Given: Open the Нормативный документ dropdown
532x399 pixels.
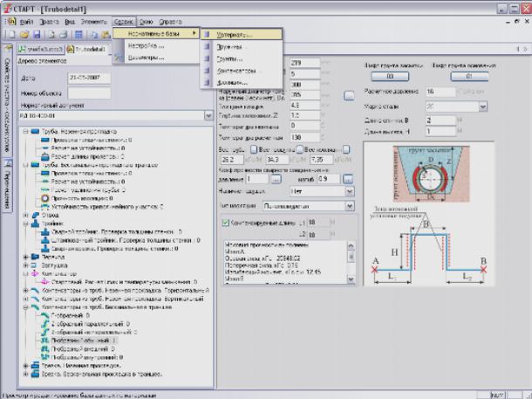Looking at the screenshot, I should point(208,114).
